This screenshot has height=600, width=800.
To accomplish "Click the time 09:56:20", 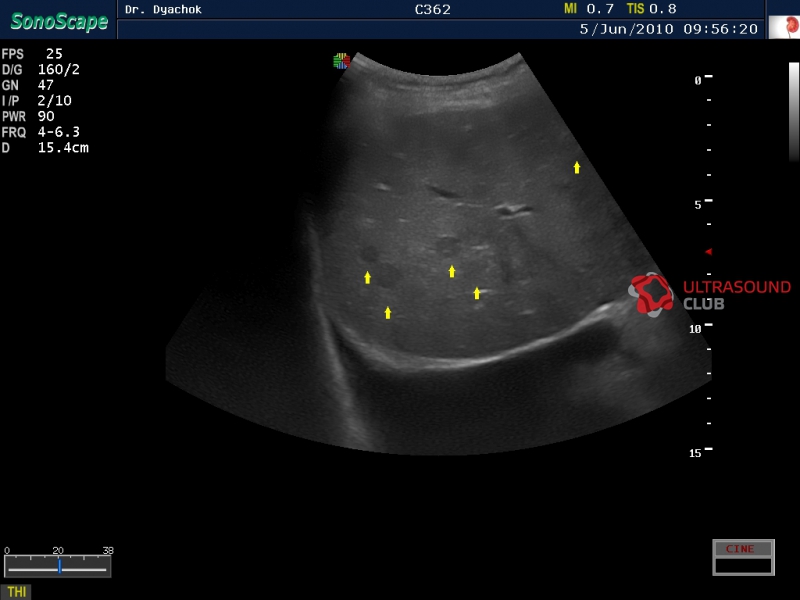I will [x=720, y=29].
